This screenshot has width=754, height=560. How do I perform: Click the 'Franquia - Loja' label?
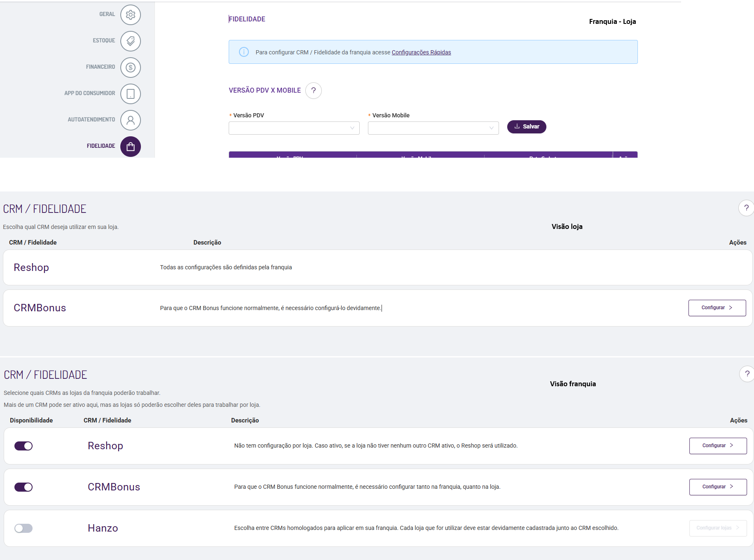(x=612, y=21)
